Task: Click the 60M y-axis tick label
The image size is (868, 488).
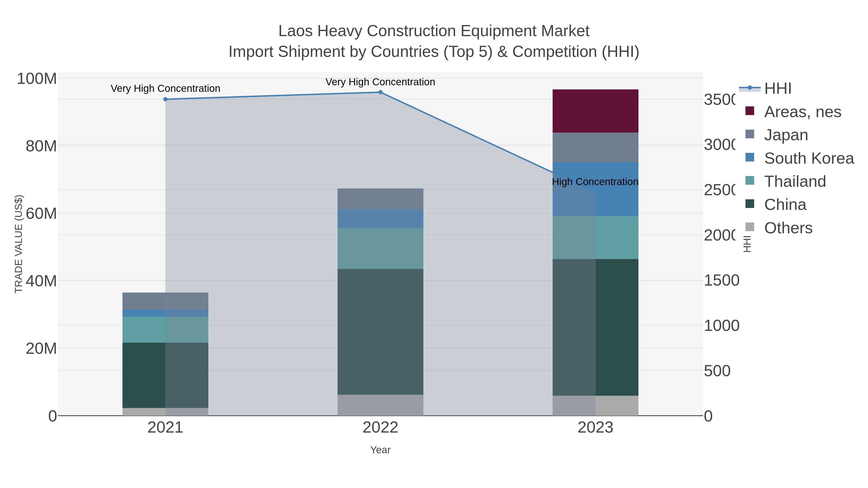Action: pos(41,214)
